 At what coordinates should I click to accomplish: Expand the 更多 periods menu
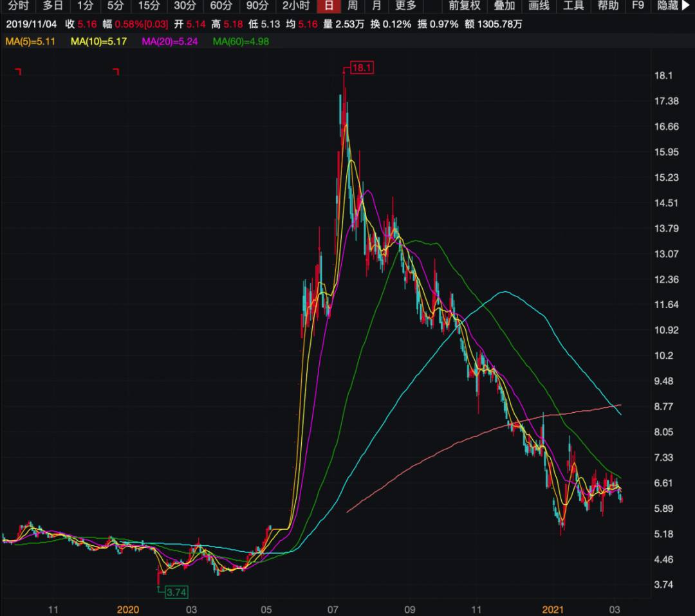point(405,6)
